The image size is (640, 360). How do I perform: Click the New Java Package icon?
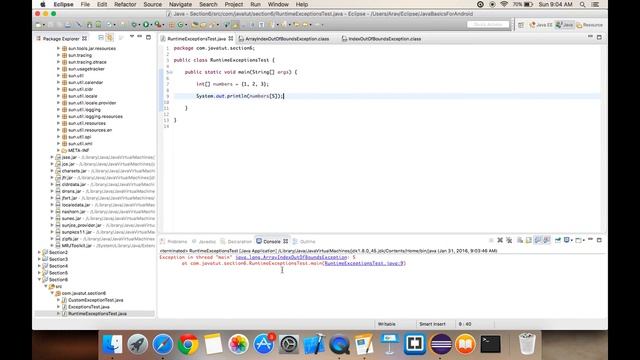tap(171, 25)
